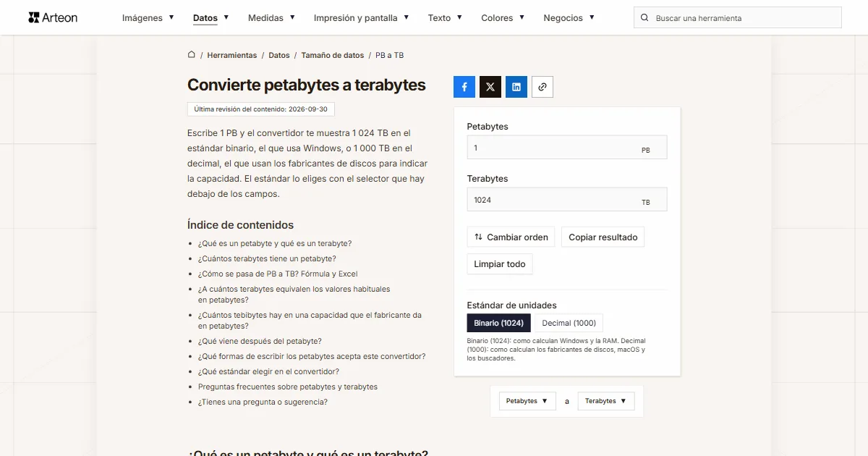
Task: Open Datos breadcrumb link
Action: (x=279, y=55)
